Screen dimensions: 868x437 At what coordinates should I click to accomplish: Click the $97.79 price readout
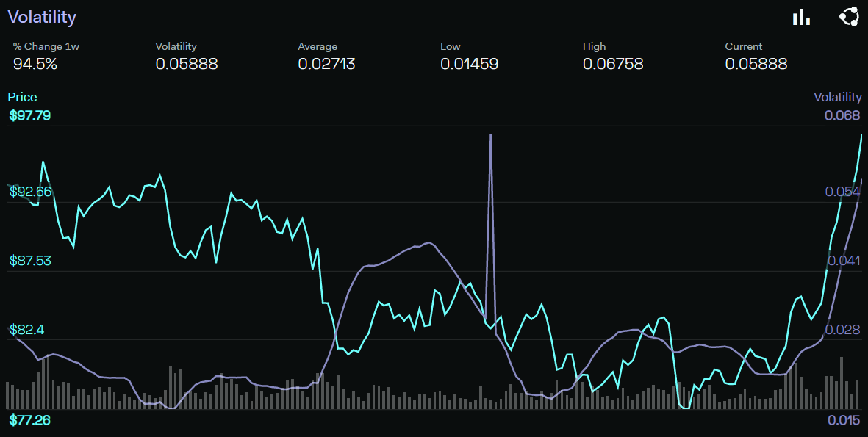pos(29,115)
